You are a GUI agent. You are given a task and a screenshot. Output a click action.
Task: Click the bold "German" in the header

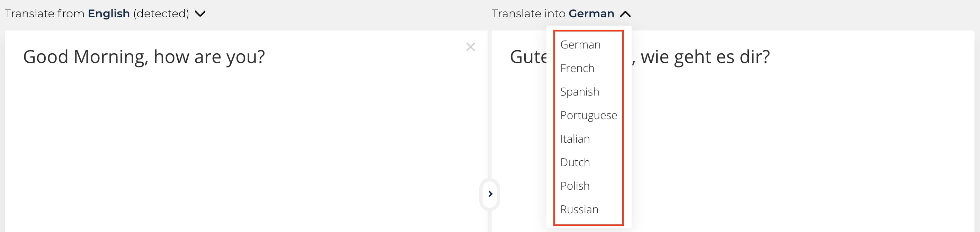tap(591, 14)
